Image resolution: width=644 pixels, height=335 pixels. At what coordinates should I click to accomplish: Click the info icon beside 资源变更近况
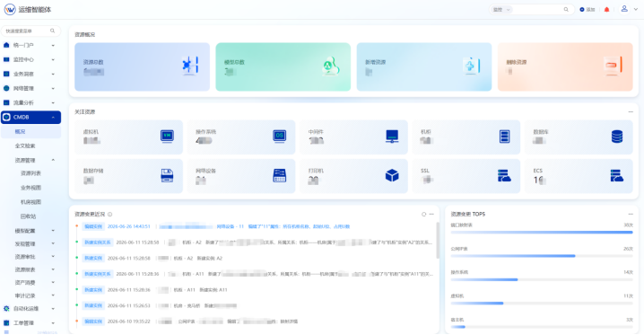coord(109,214)
